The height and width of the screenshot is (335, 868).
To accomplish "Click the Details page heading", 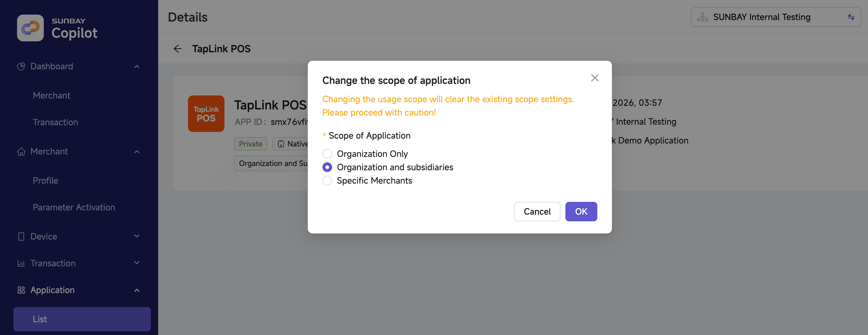I will [x=188, y=17].
